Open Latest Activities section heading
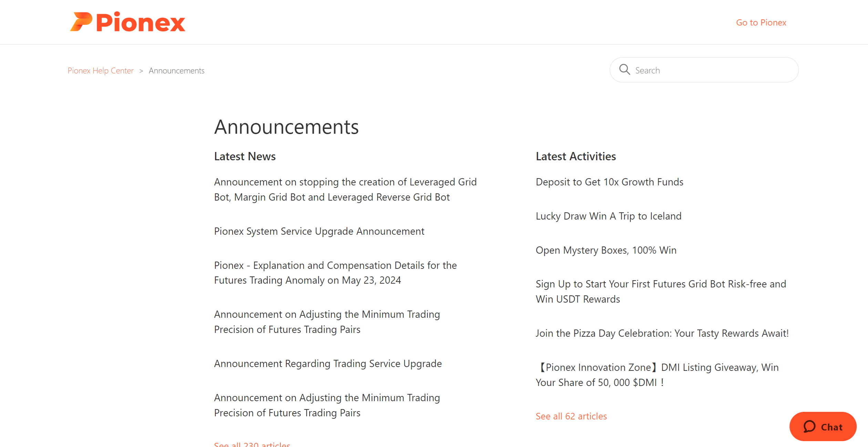This screenshot has height=447, width=868. click(576, 156)
